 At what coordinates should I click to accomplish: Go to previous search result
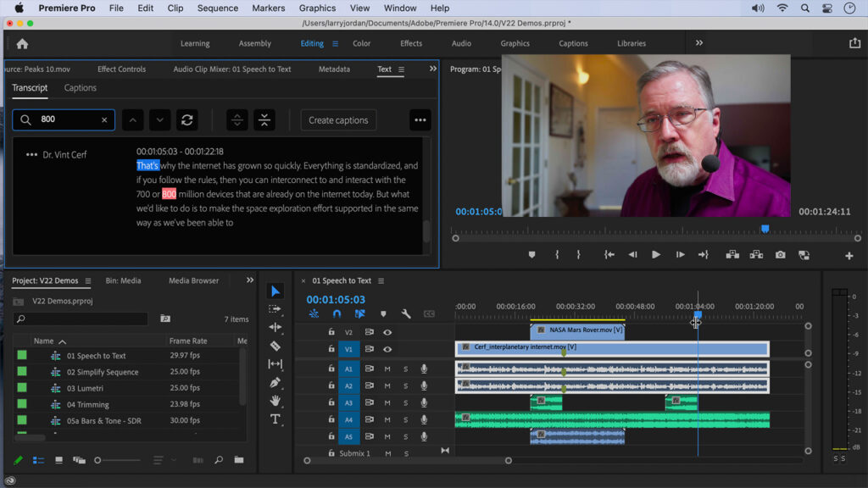133,120
